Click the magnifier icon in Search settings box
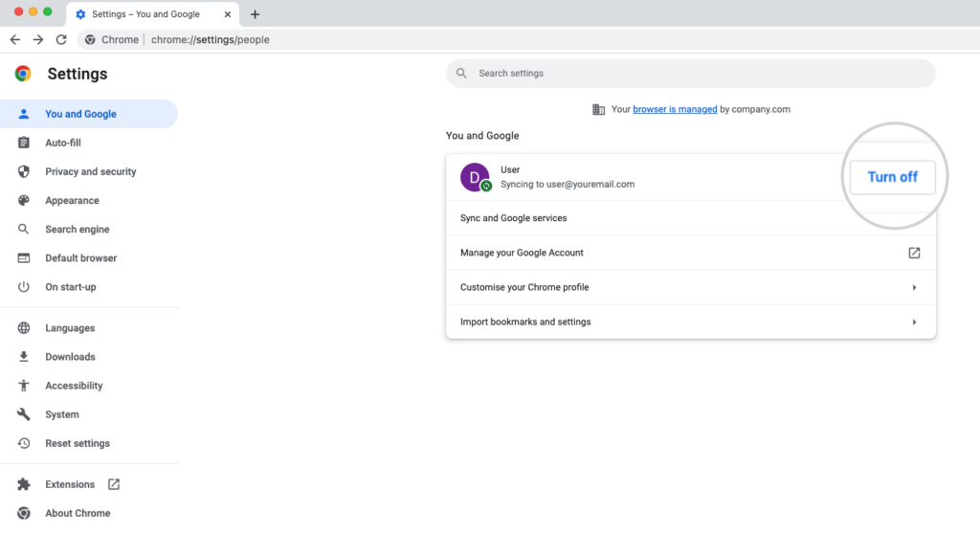Image resolution: width=980 pixels, height=534 pixels. click(x=461, y=73)
